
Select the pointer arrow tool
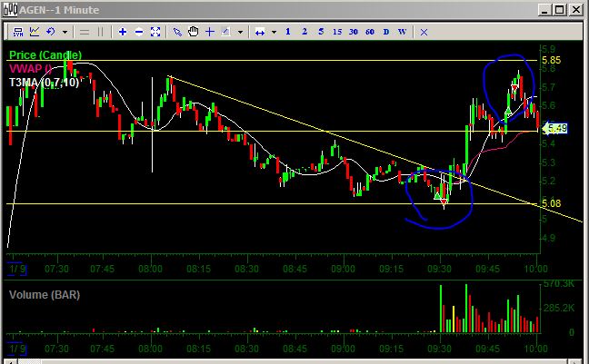point(177,33)
